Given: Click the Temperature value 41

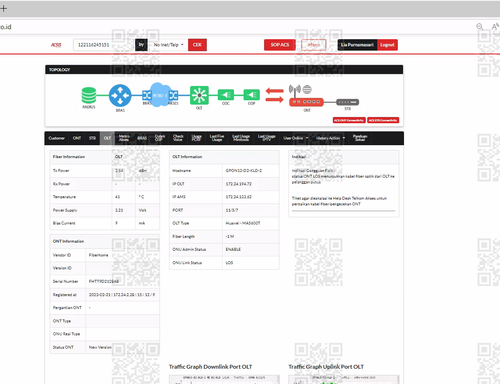Looking at the screenshot, I should pyautogui.click(x=117, y=197).
